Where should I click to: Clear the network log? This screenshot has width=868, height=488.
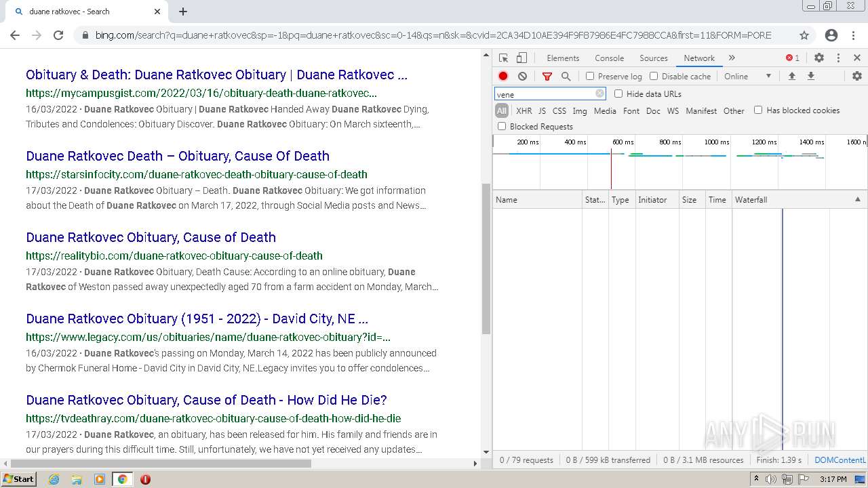click(522, 77)
